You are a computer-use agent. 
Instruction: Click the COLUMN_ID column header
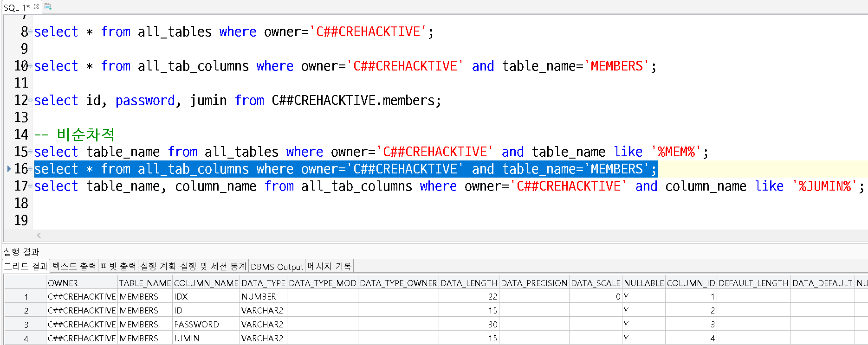click(x=691, y=283)
